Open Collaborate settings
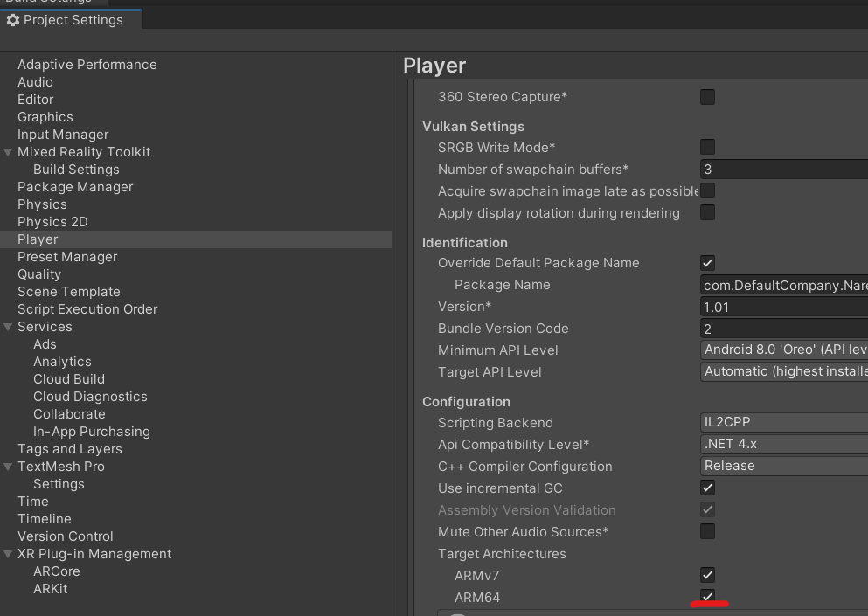 69,414
